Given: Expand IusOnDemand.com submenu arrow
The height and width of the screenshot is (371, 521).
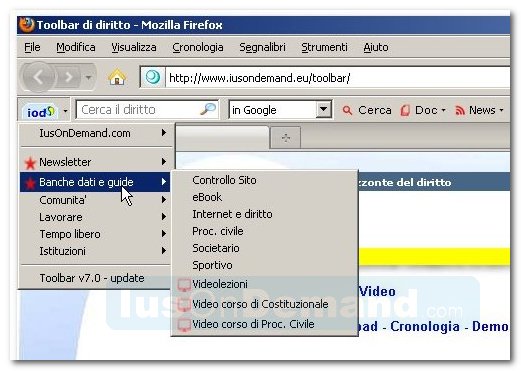Looking at the screenshot, I should coord(164,133).
